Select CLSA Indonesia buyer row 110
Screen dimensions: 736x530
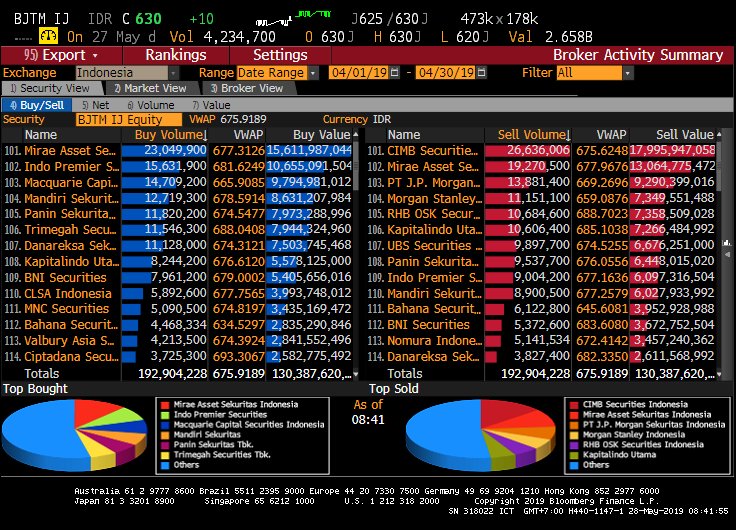click(177, 293)
